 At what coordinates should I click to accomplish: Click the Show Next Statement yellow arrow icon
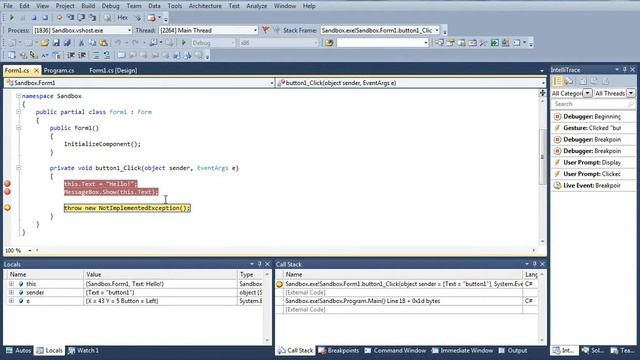tap(59, 18)
